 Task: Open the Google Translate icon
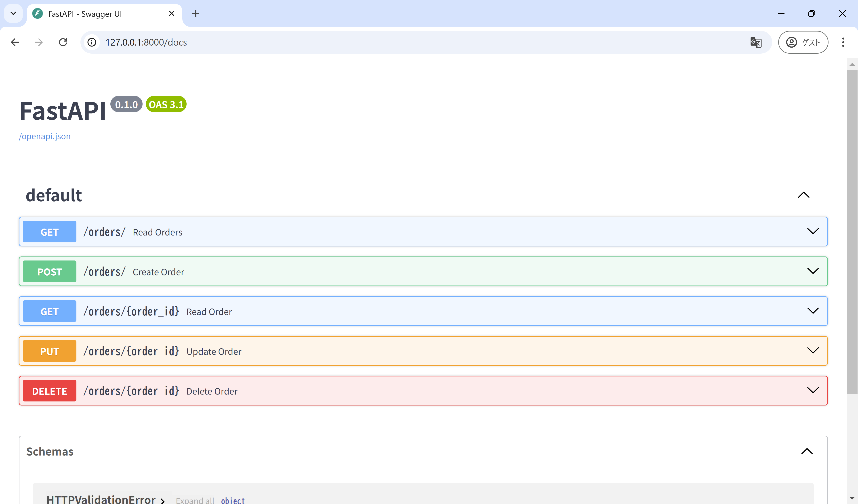[756, 42]
